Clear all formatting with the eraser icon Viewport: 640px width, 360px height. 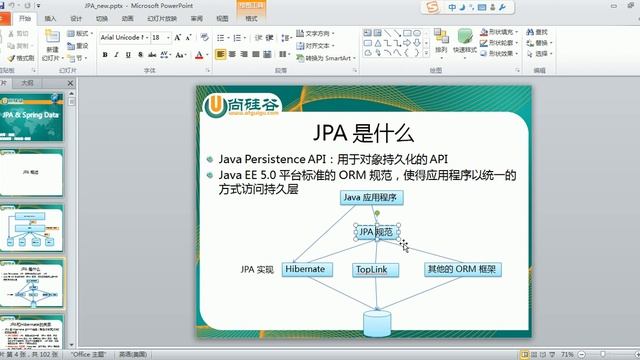tap(204, 38)
